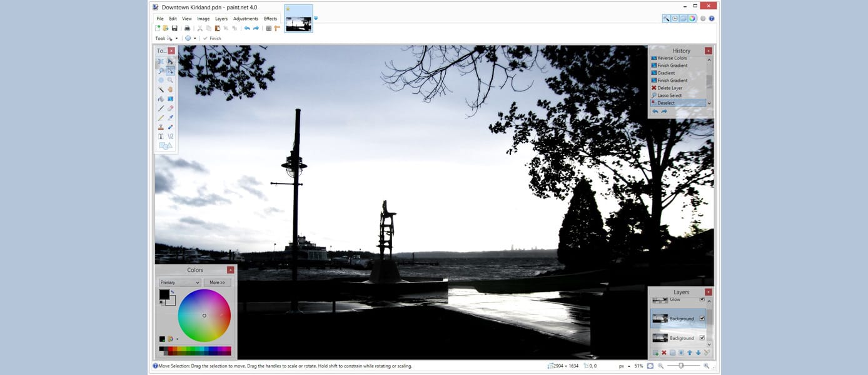Select the Downtown Kirkland image thumbnail

tap(298, 19)
